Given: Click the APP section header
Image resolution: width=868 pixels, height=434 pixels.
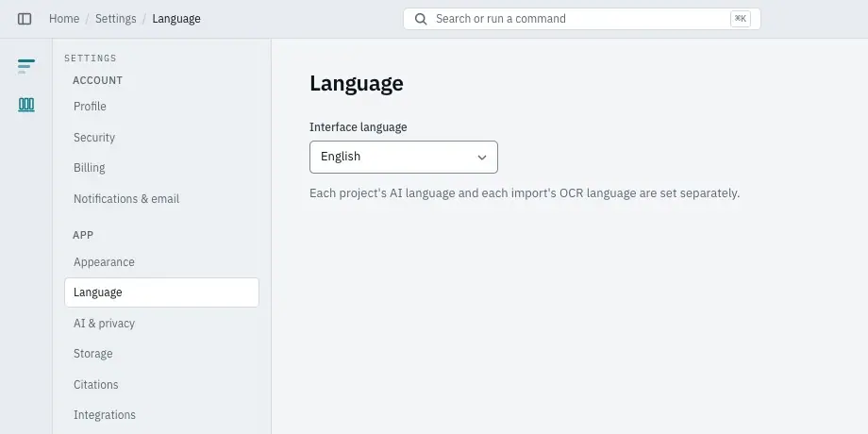Looking at the screenshot, I should click(83, 235).
